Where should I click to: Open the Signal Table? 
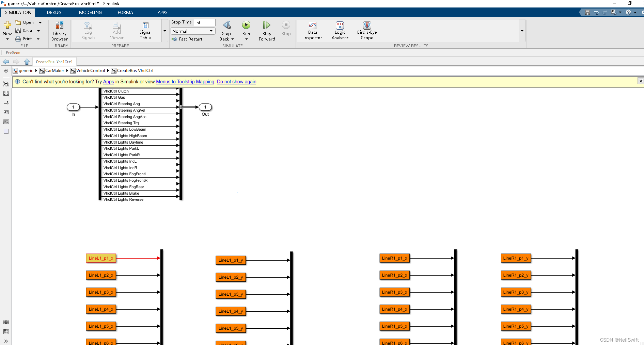coord(145,31)
